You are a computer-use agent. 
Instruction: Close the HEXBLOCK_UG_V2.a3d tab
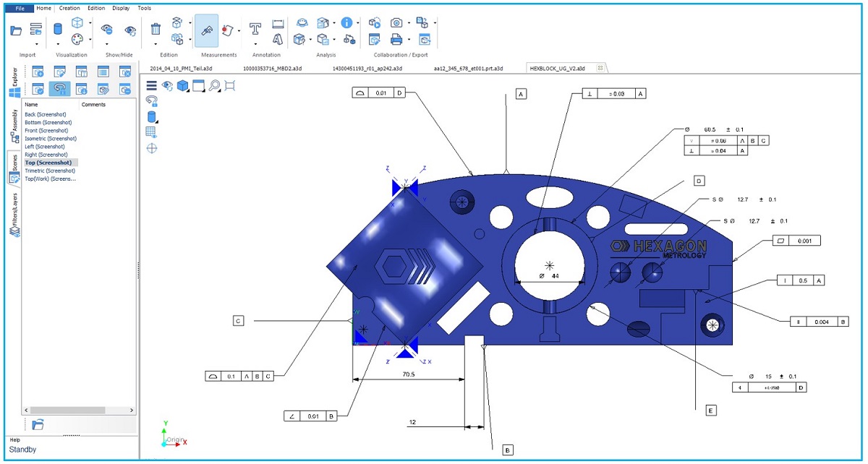point(600,68)
